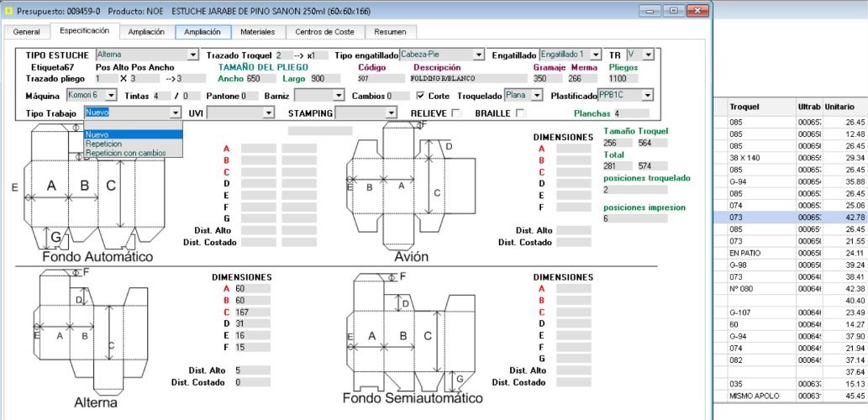This screenshot has height=420, width=868.
Task: Click the Troquel column header
Action: 760,107
